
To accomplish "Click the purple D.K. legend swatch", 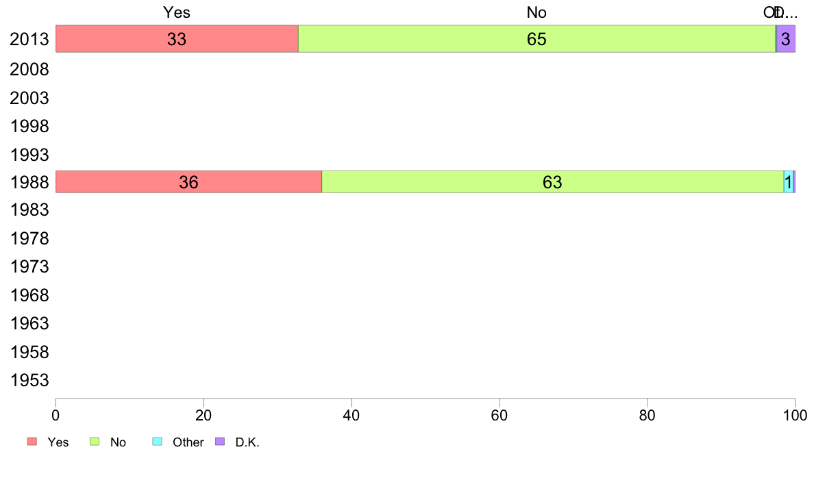I will (x=220, y=441).
